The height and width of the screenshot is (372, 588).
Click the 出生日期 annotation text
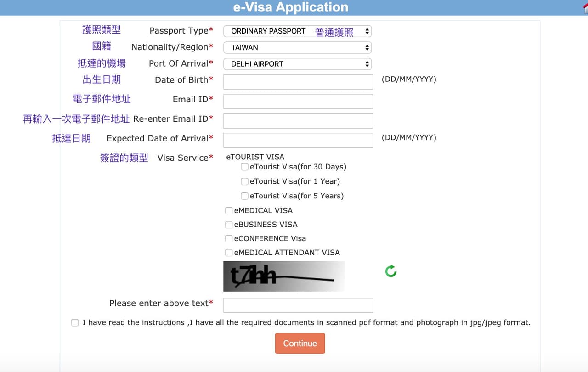click(x=102, y=79)
